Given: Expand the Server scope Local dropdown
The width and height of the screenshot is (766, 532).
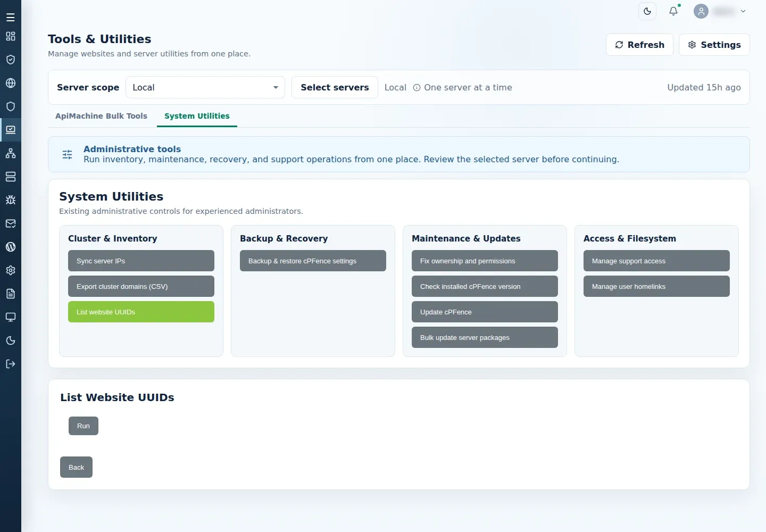Looking at the screenshot, I should point(205,87).
